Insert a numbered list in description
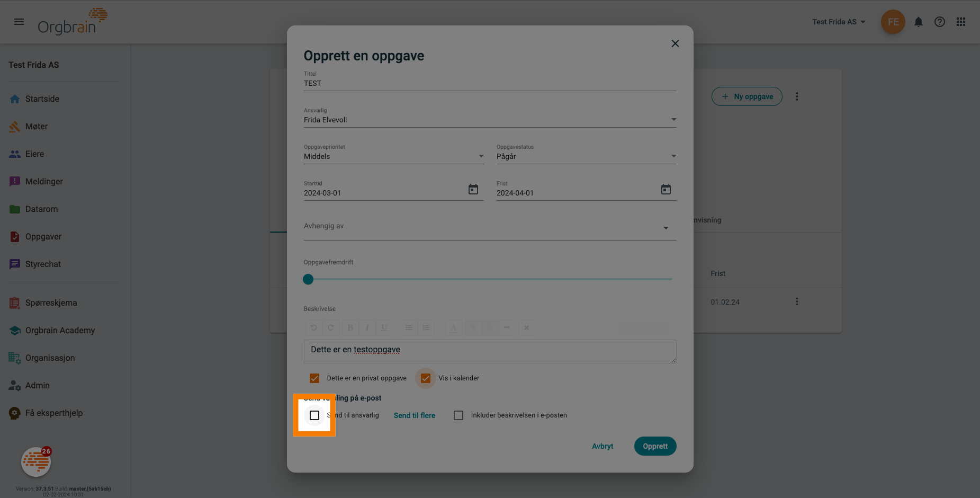This screenshot has height=498, width=980. click(426, 327)
